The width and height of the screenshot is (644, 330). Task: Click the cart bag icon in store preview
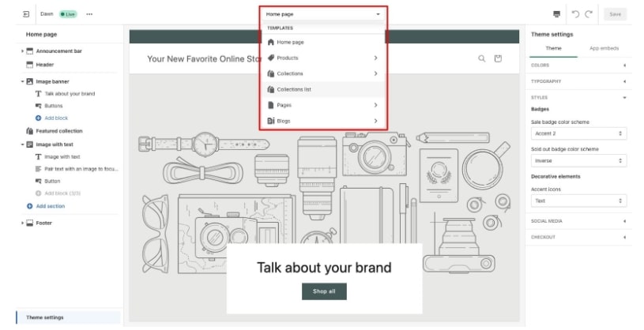498,58
